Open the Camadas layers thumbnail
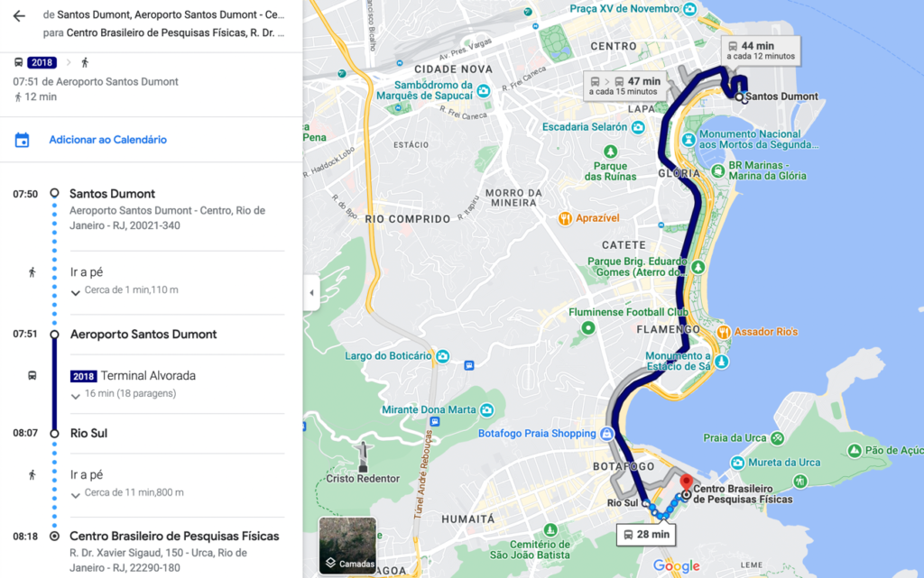This screenshot has width=924, height=578. 347,546
